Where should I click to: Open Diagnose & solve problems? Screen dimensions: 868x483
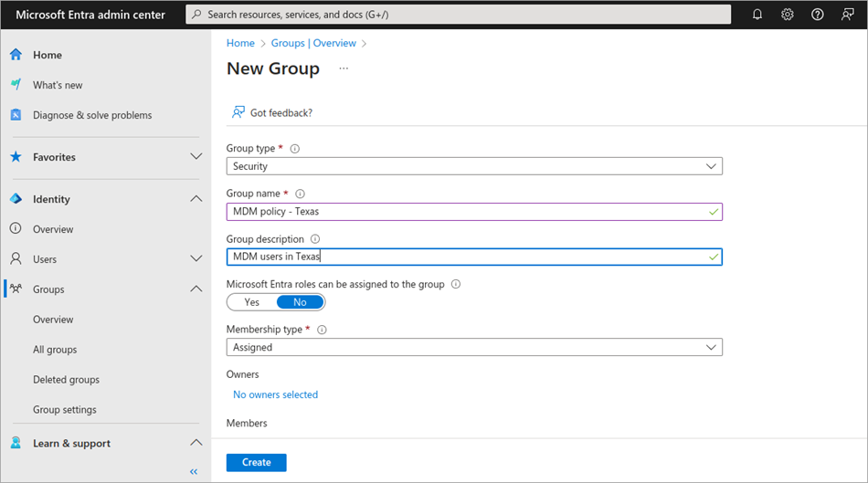pyautogui.click(x=92, y=115)
